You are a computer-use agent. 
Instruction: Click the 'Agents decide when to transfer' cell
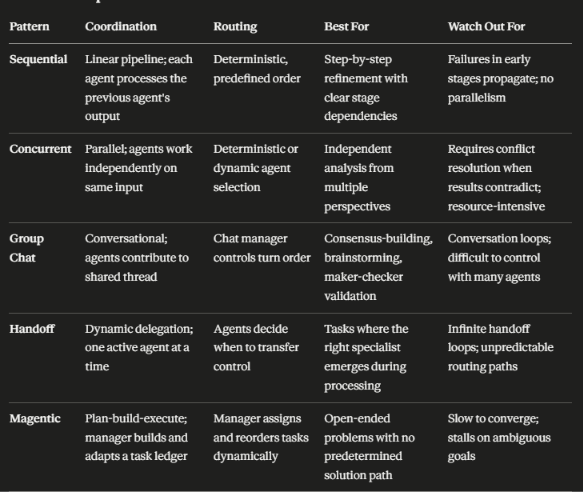pos(256,348)
